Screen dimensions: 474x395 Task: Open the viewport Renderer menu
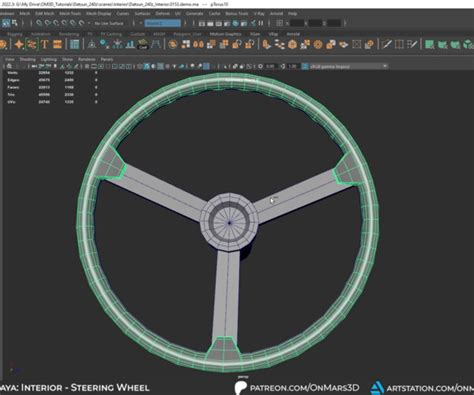pyautogui.click(x=87, y=59)
